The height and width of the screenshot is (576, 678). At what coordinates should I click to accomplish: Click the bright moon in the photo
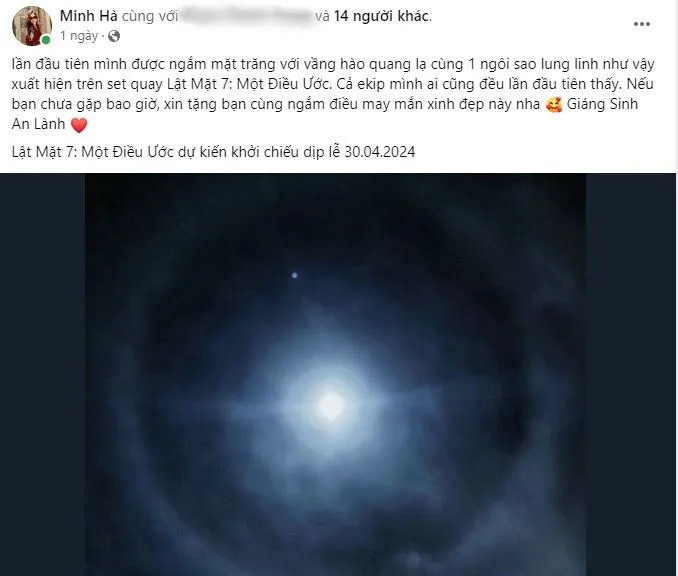(x=331, y=406)
